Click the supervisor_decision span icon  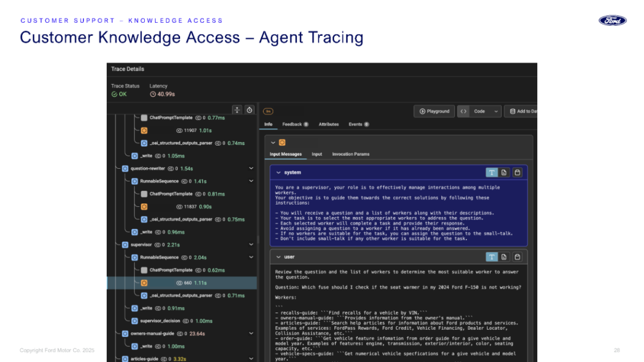point(135,321)
